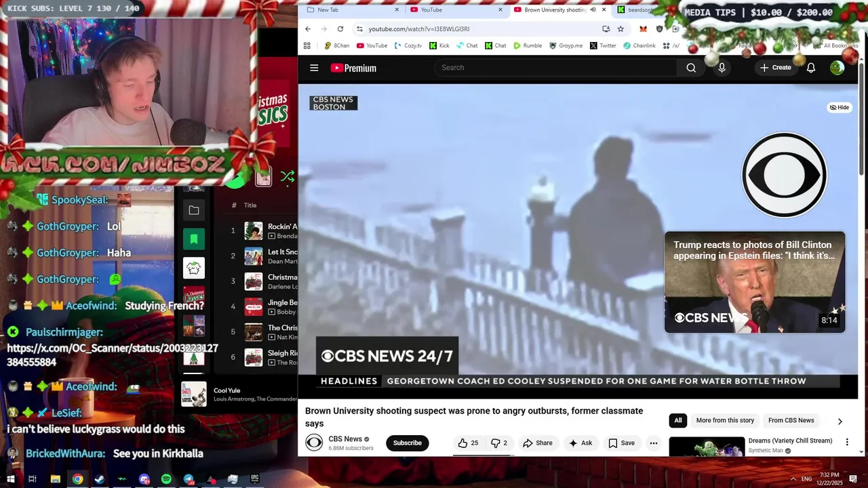The width and height of the screenshot is (868, 488).
Task: Open Task View on the taskbar
Action: [32, 479]
